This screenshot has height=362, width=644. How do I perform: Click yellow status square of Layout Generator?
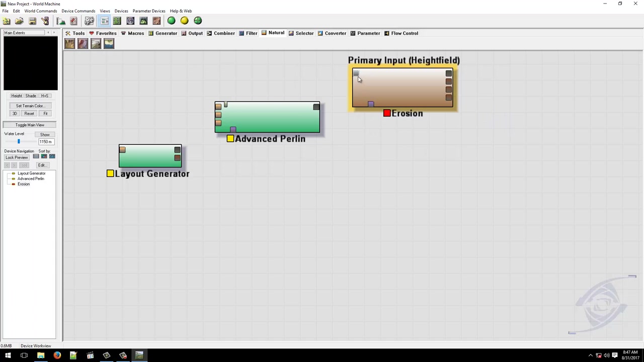(x=110, y=173)
